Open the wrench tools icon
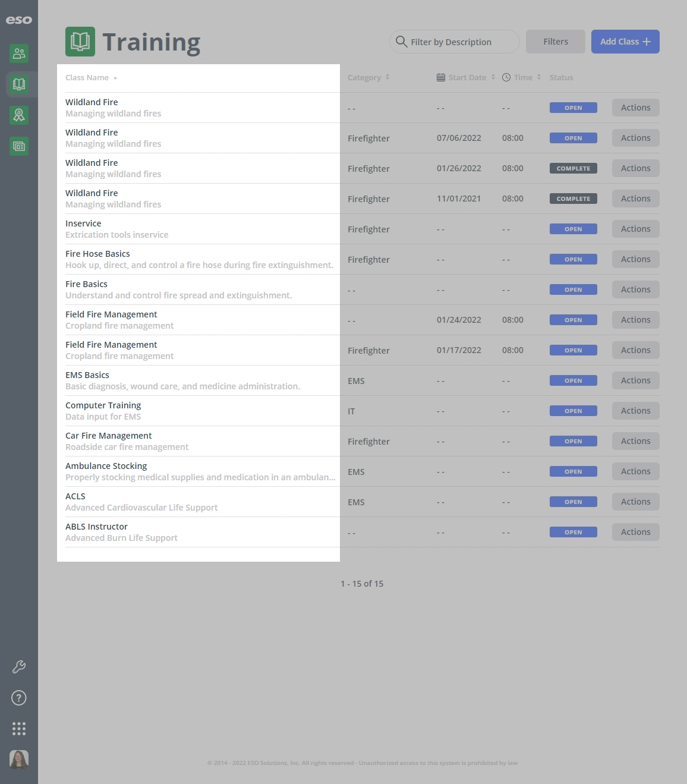This screenshot has height=784, width=687. [19, 667]
